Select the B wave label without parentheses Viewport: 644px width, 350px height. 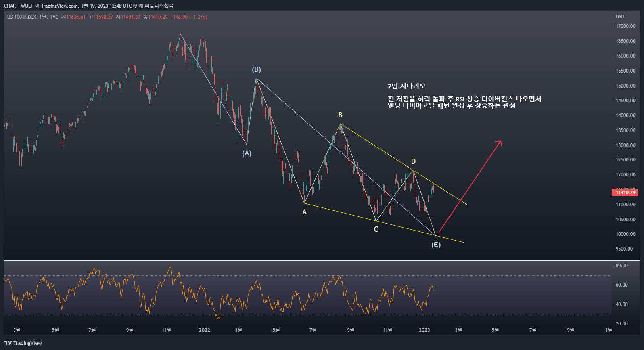coord(341,115)
